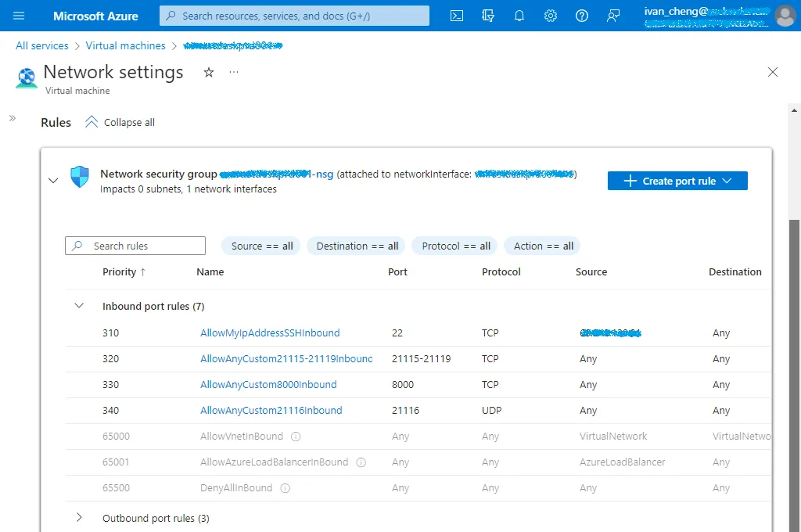Show info for AllowVnetInBound rule

click(295, 437)
